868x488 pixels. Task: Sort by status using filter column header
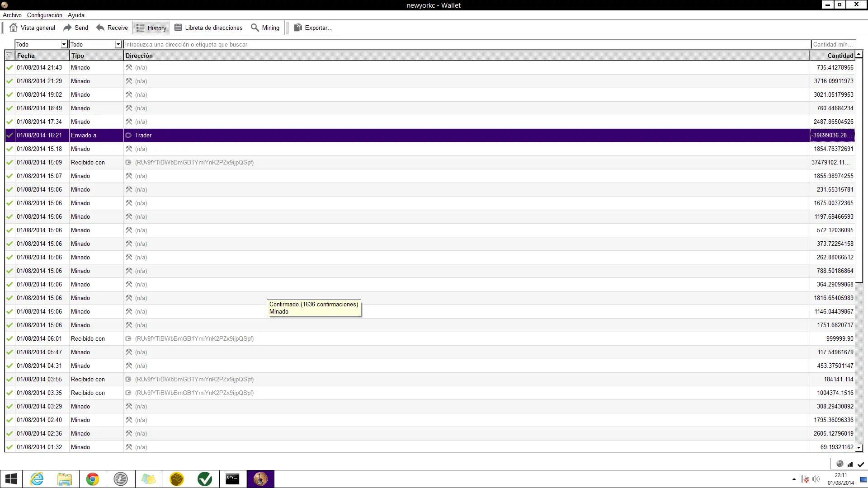[9, 56]
